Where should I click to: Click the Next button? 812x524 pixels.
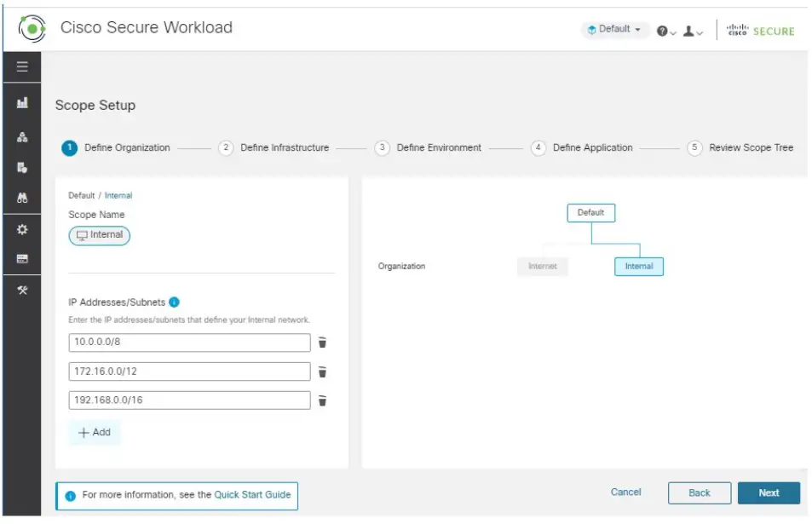768,492
